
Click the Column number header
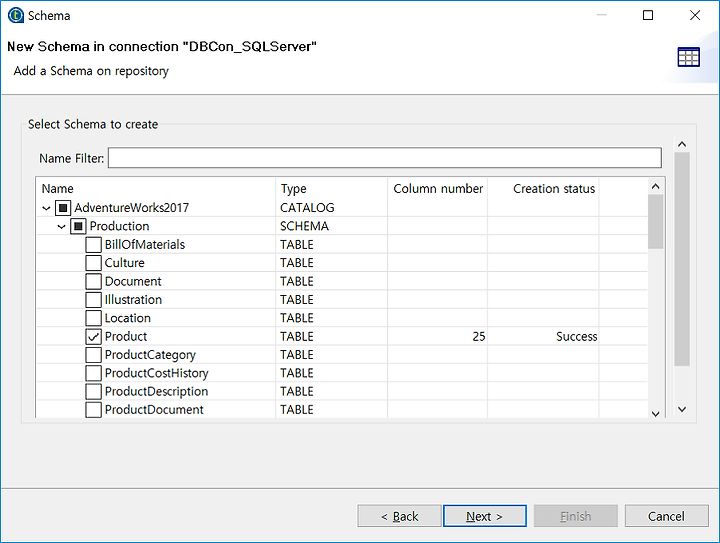(438, 189)
